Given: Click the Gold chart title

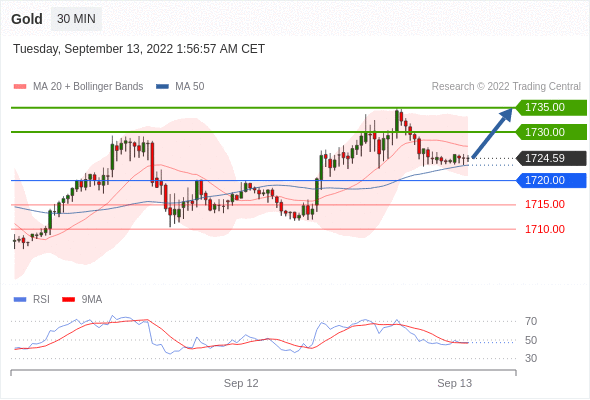Looking at the screenshot, I should pyautogui.click(x=27, y=19).
